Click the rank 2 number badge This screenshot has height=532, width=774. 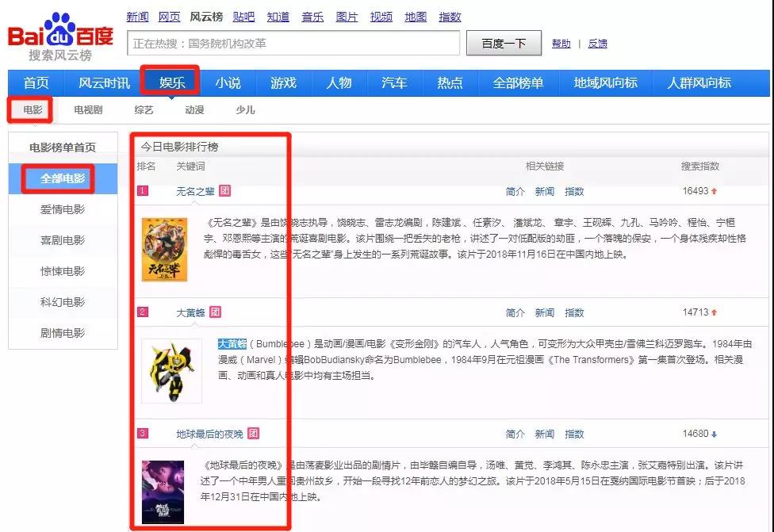[x=142, y=312]
